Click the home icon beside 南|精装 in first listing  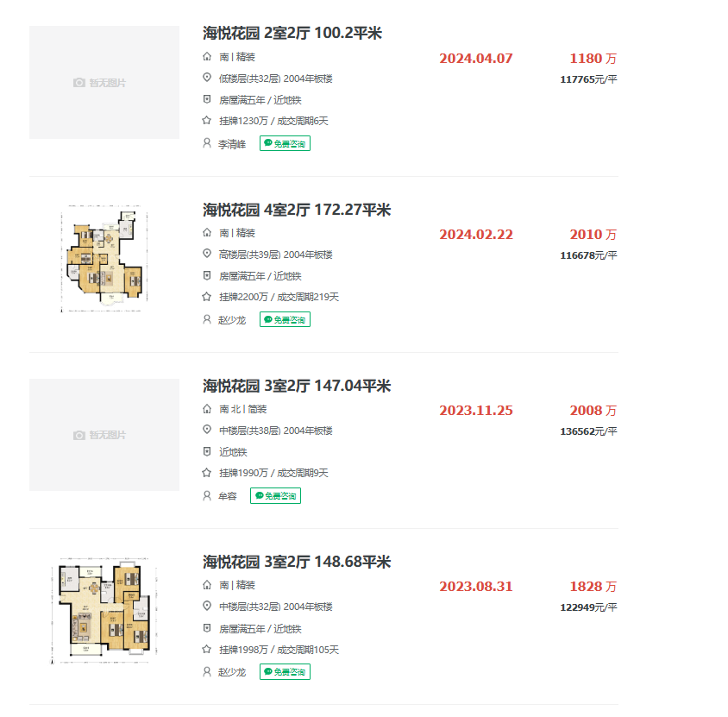pyautogui.click(x=205, y=56)
